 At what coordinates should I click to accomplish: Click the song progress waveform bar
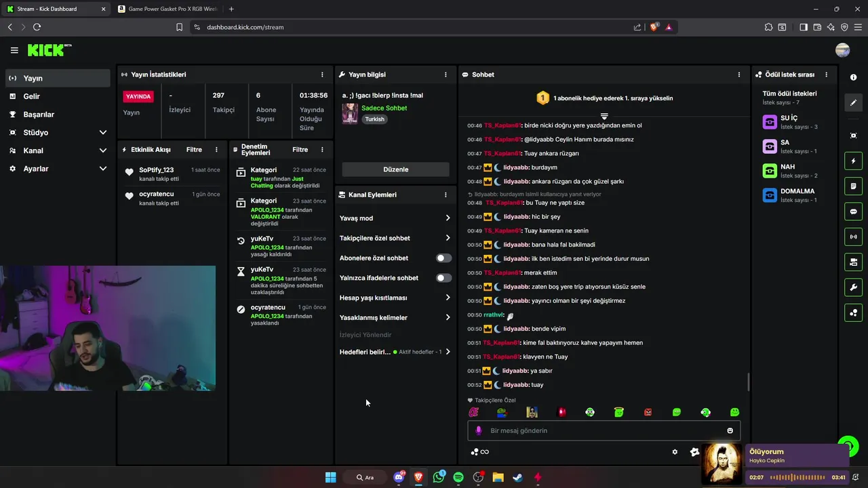pyautogui.click(x=797, y=477)
